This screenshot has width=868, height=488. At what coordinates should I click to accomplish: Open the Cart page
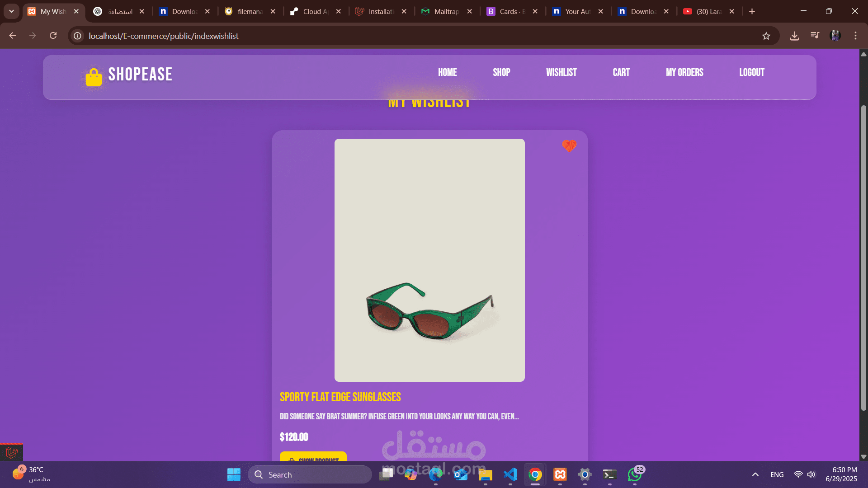pyautogui.click(x=621, y=72)
